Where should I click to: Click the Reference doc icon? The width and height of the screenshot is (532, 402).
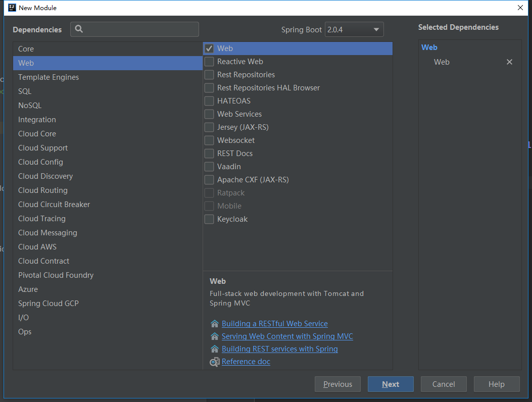pyautogui.click(x=215, y=362)
